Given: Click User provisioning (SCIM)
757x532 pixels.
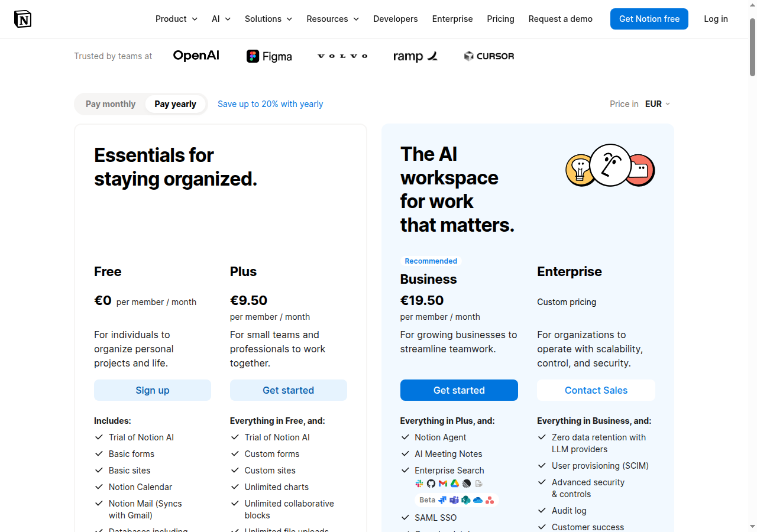Looking at the screenshot, I should tap(600, 466).
